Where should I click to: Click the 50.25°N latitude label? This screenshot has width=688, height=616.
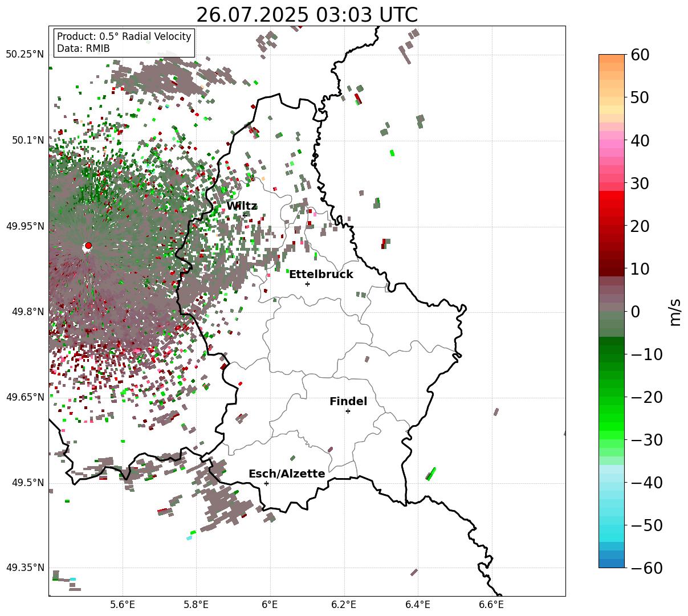pyautogui.click(x=25, y=55)
